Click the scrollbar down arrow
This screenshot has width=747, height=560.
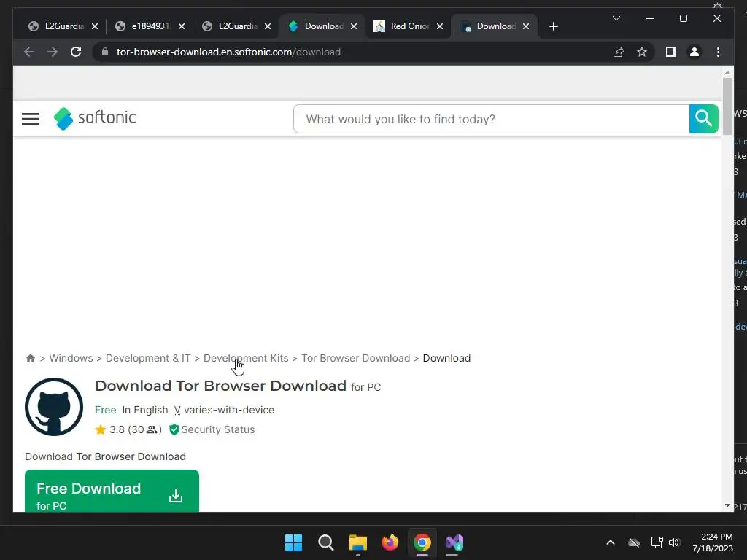click(x=727, y=505)
